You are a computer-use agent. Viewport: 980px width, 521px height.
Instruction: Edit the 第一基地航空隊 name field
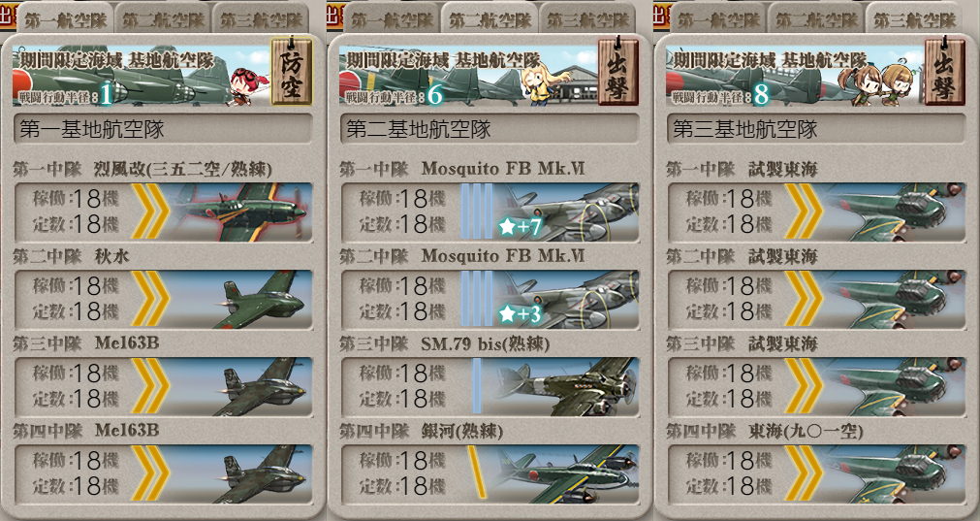click(163, 129)
